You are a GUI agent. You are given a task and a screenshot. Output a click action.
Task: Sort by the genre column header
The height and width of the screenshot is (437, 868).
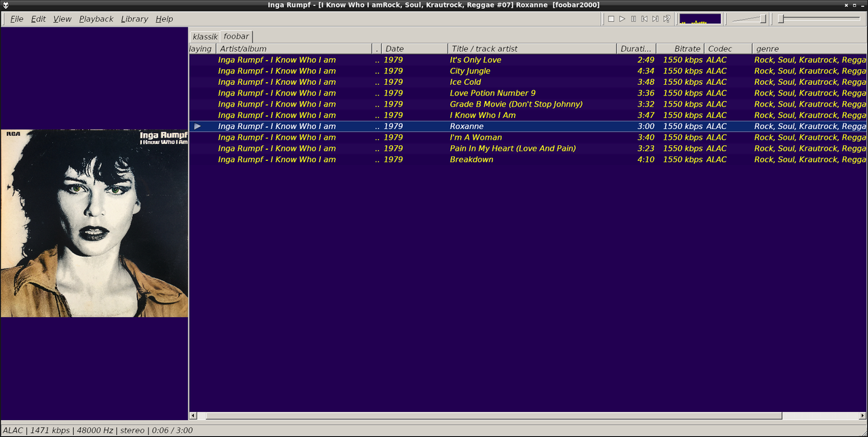click(810, 49)
